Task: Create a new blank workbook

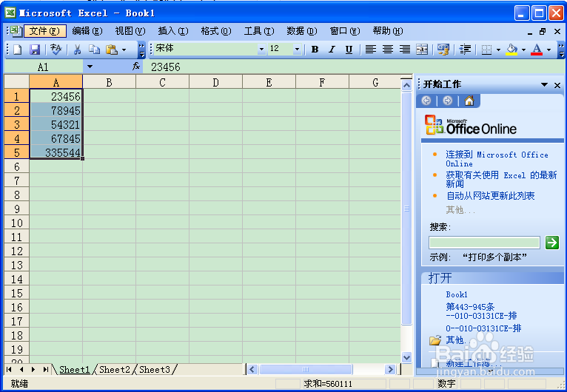Action: pos(17,50)
